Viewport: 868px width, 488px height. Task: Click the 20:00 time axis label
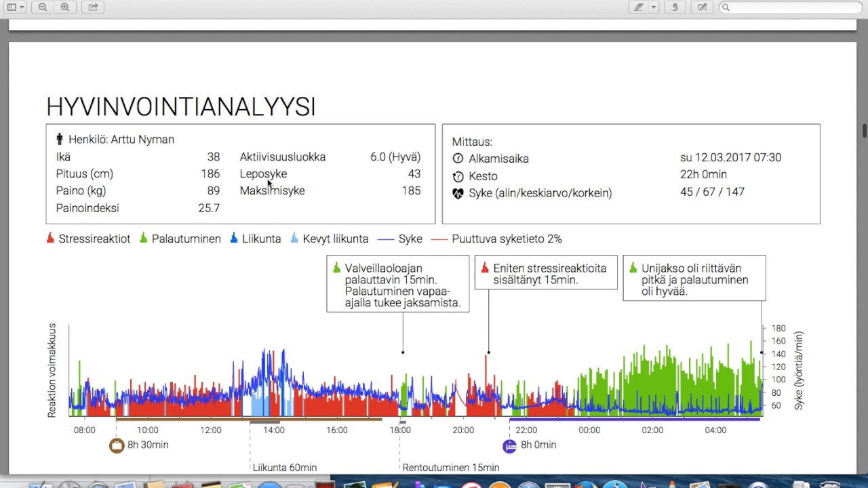[463, 430]
